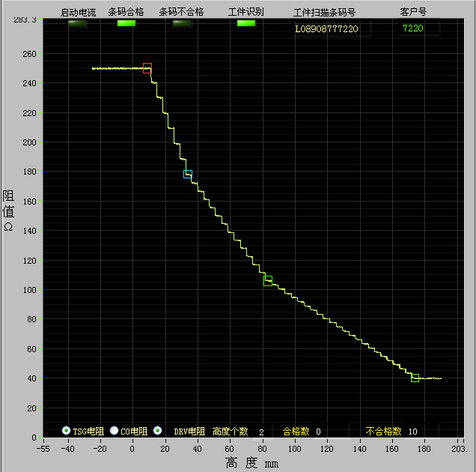Select the DRV电阻 radio button

[157, 430]
